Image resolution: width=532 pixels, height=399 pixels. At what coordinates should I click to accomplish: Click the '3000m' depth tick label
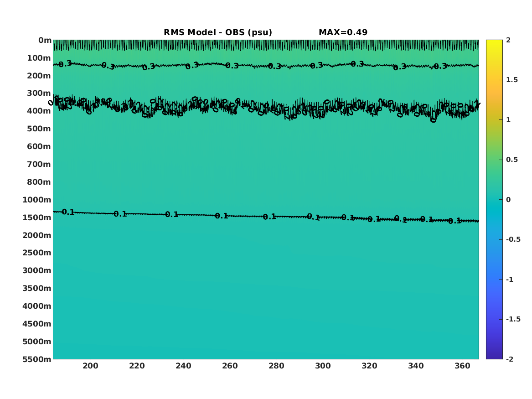37,270
